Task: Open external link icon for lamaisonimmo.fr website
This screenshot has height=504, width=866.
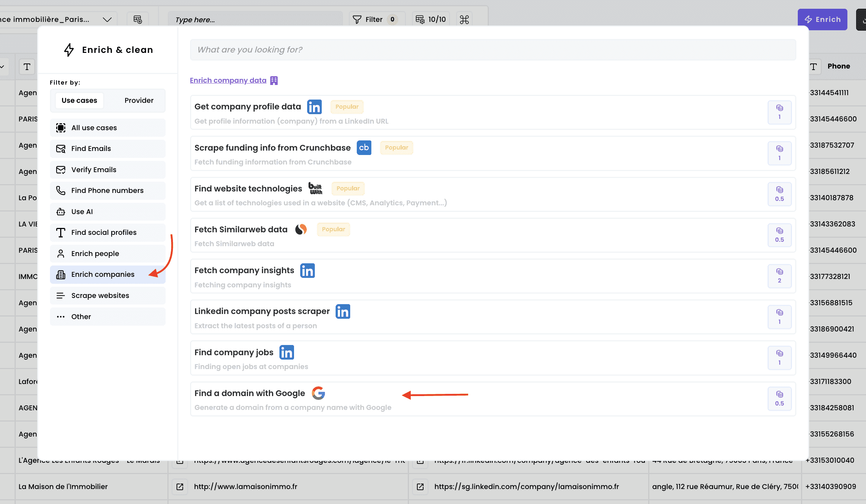Action: point(180,486)
